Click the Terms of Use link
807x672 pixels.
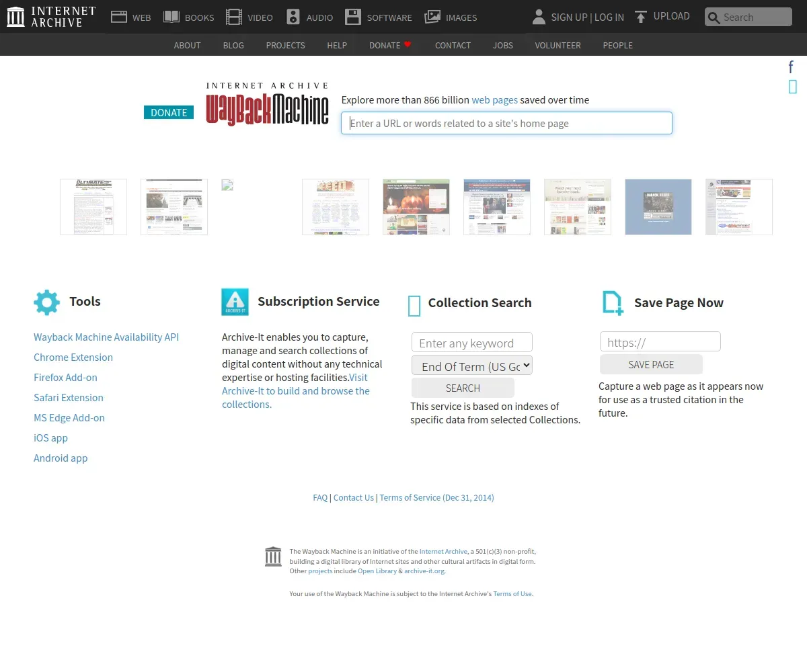(x=512, y=593)
